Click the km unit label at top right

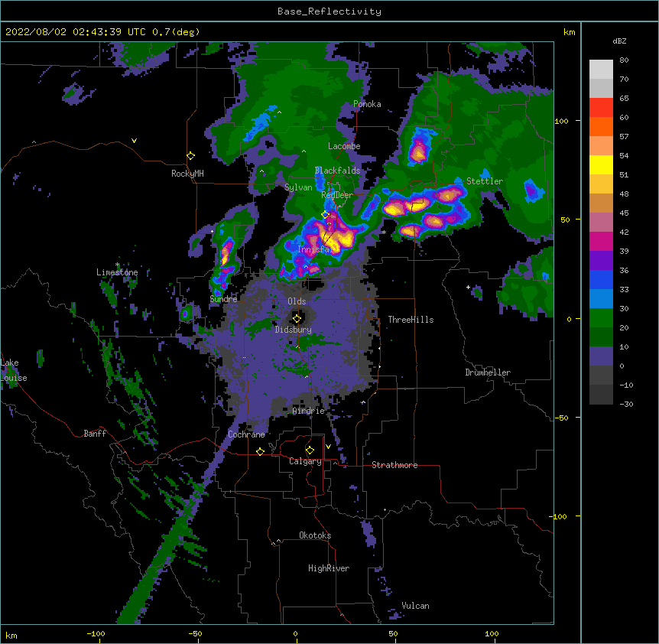coord(569,32)
